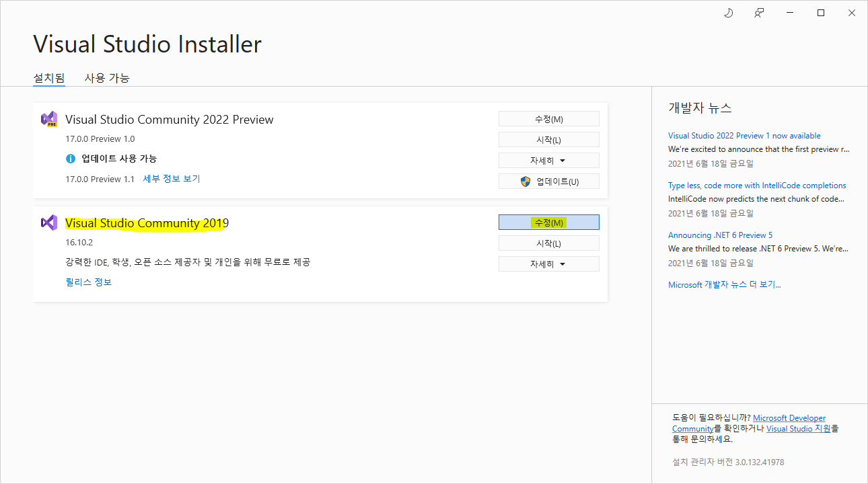Click version text 17.0.0 Preview 1.0
This screenshot has height=484, width=868.
pyautogui.click(x=100, y=139)
